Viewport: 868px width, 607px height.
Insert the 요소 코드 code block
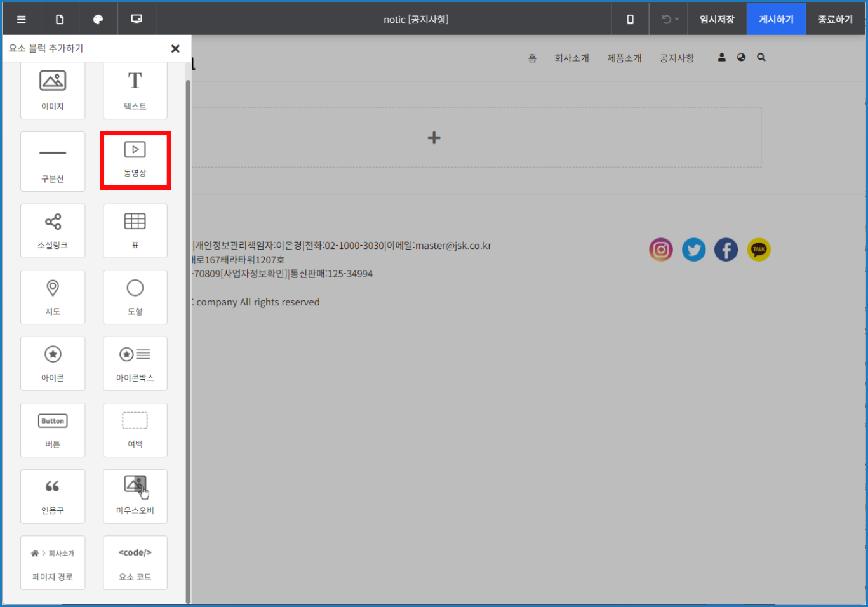pyautogui.click(x=135, y=563)
